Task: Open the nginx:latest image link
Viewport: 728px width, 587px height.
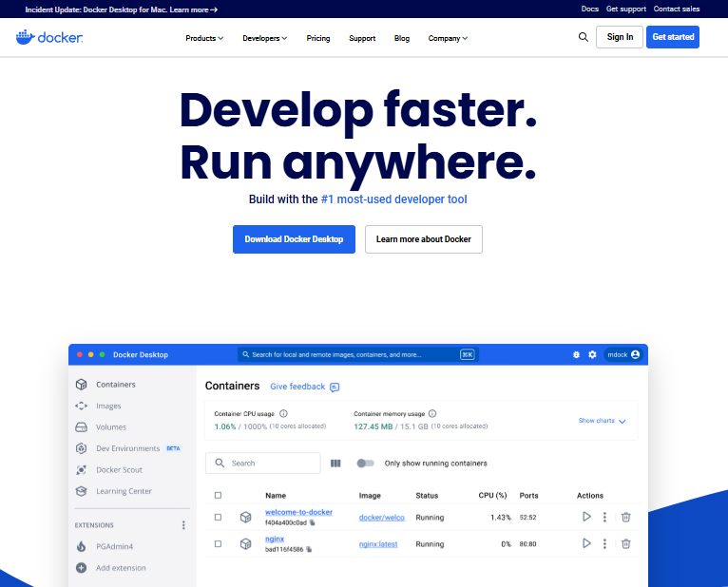Action: click(x=378, y=544)
